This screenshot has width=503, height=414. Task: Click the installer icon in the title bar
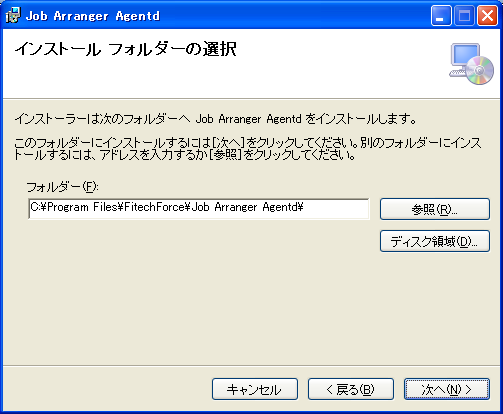pyautogui.click(x=13, y=15)
